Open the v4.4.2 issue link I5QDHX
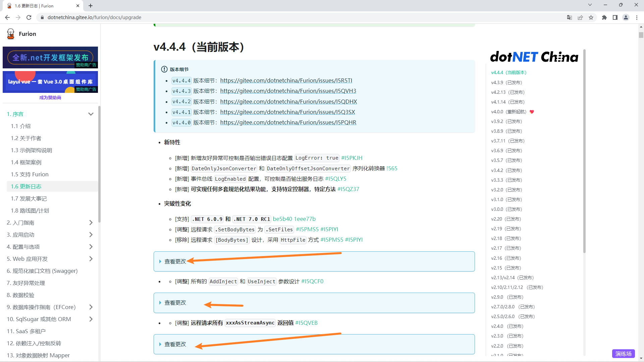The image size is (644, 362). pos(288,102)
